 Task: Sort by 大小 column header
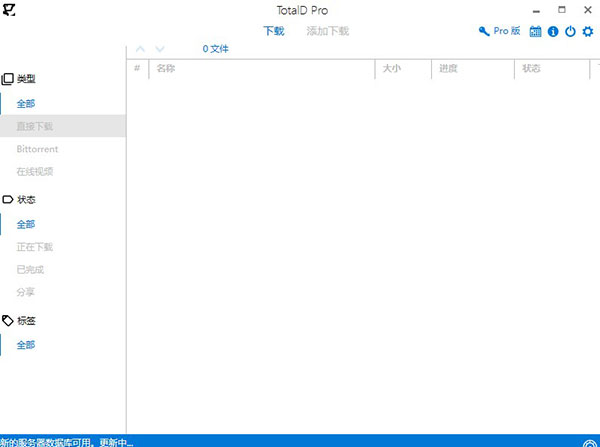(403, 69)
